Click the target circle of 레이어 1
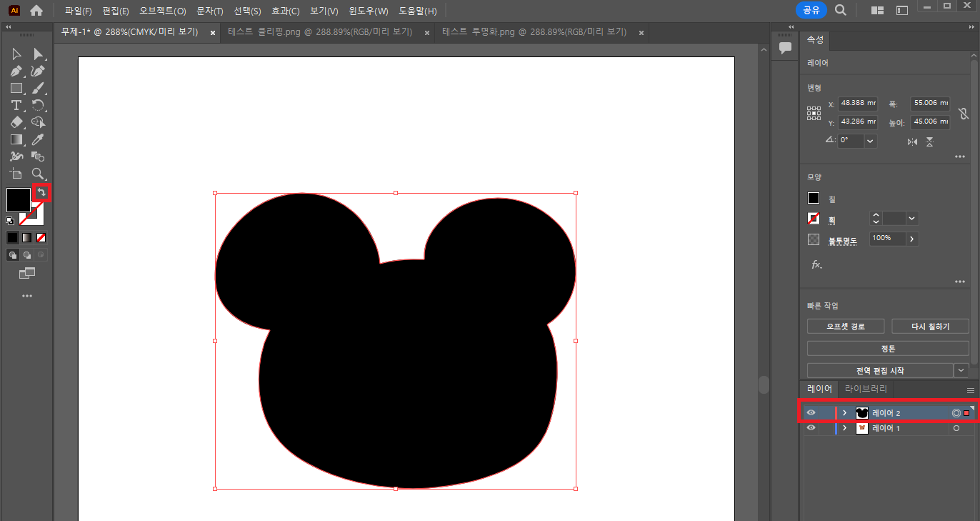The height and width of the screenshot is (521, 980). tap(956, 428)
